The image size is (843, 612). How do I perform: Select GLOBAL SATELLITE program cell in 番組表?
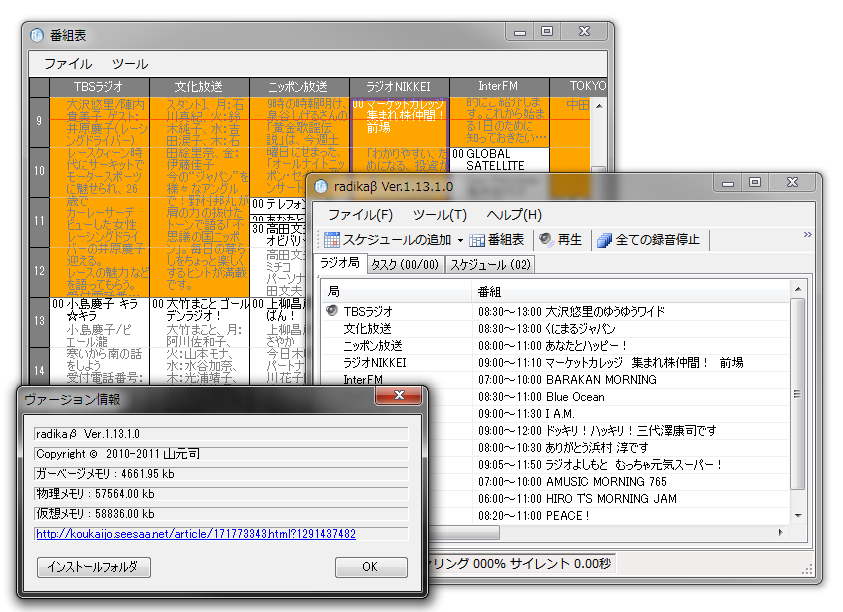(499, 160)
